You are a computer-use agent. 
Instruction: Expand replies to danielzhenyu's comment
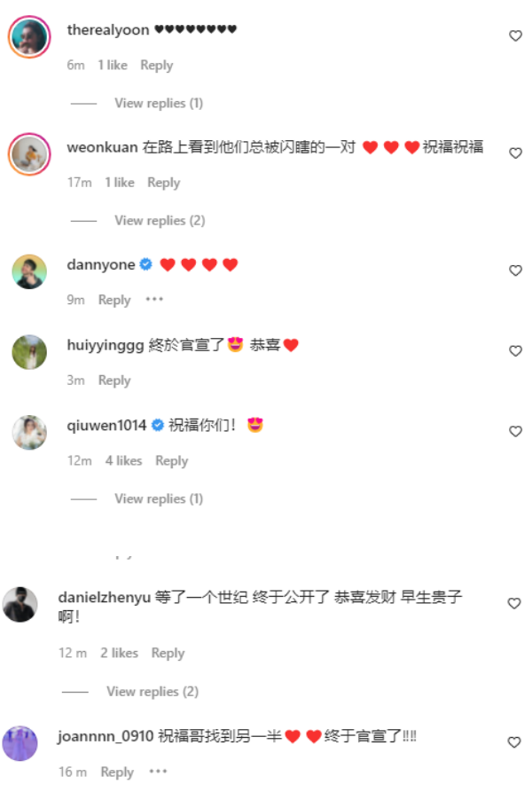(153, 691)
